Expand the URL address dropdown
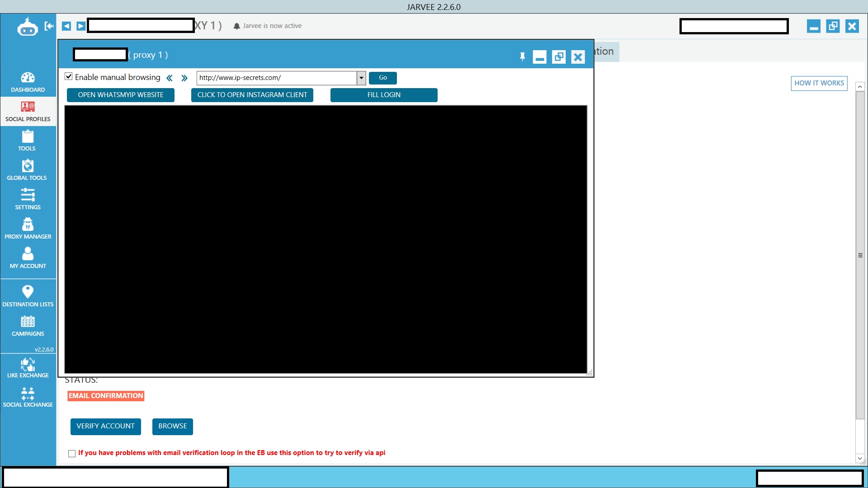The image size is (868, 488). tap(361, 78)
